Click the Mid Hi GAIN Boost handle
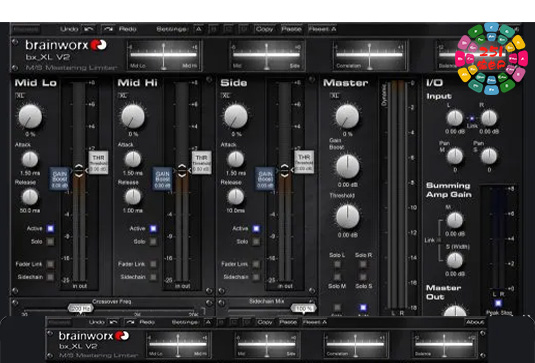 [x=162, y=178]
